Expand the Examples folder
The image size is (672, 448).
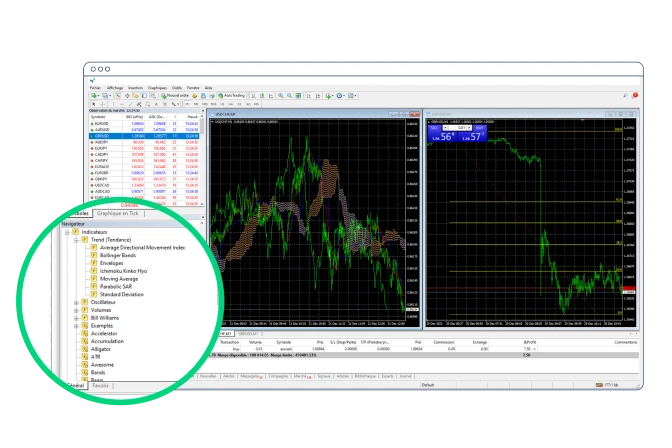[x=76, y=326]
